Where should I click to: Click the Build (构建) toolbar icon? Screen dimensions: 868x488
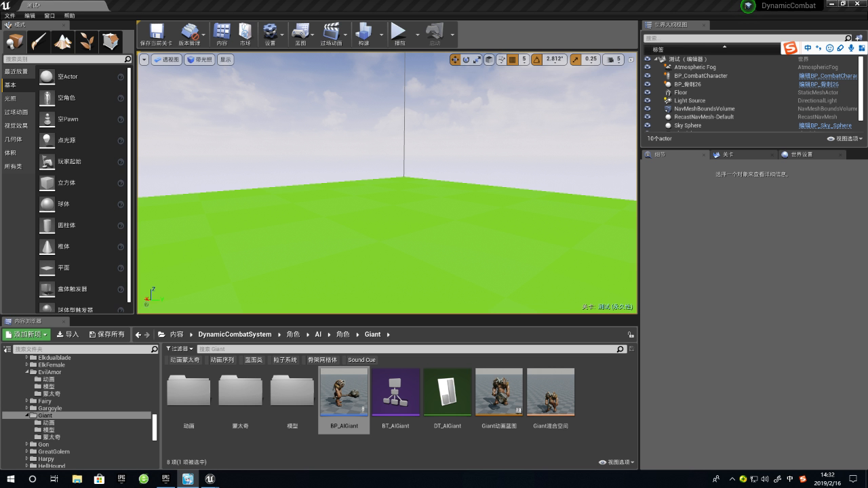364,34
